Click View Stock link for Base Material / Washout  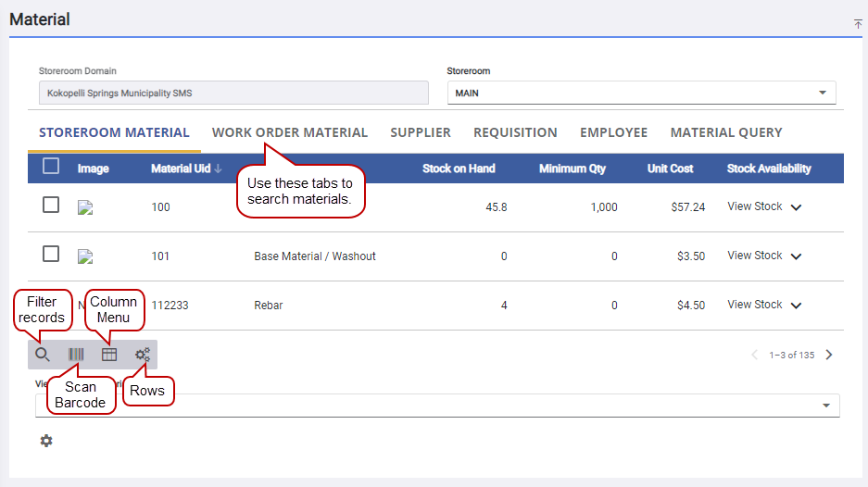coord(754,256)
